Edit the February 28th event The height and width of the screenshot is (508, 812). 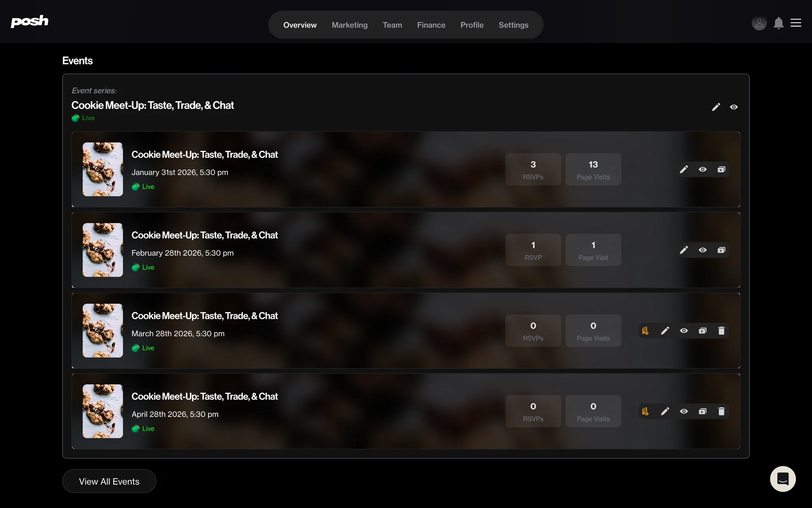[x=684, y=250]
